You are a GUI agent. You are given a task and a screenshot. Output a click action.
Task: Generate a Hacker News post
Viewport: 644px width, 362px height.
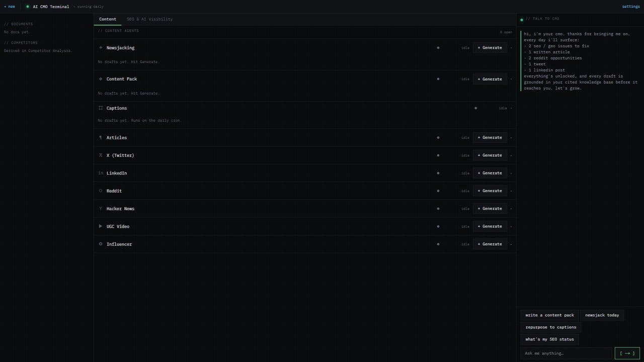pyautogui.click(x=490, y=209)
